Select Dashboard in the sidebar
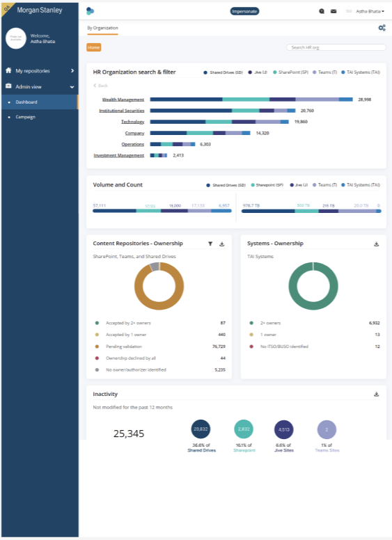 40,102
